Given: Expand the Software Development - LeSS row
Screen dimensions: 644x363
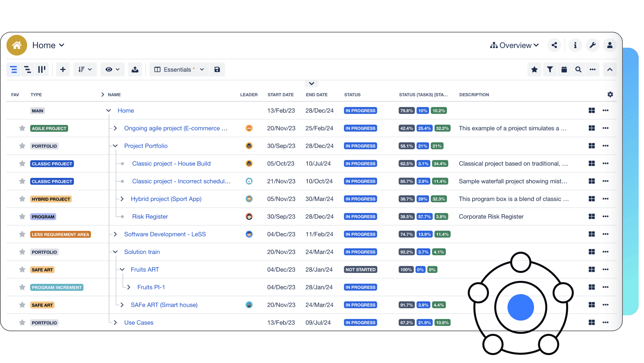Looking at the screenshot, I should (115, 234).
